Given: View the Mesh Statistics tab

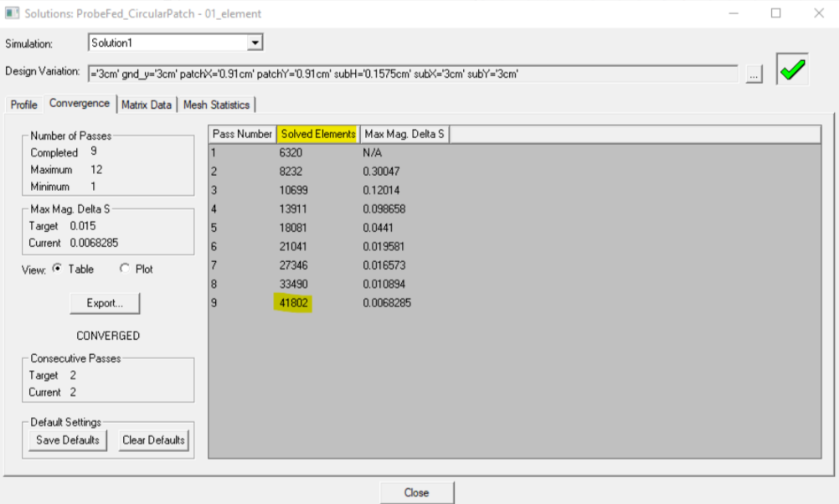Looking at the screenshot, I should [x=218, y=105].
